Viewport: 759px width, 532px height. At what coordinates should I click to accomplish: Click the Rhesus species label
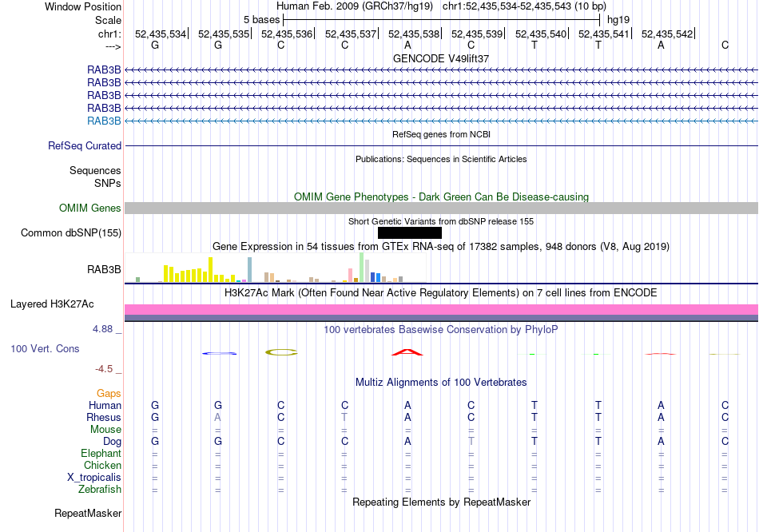104,417
